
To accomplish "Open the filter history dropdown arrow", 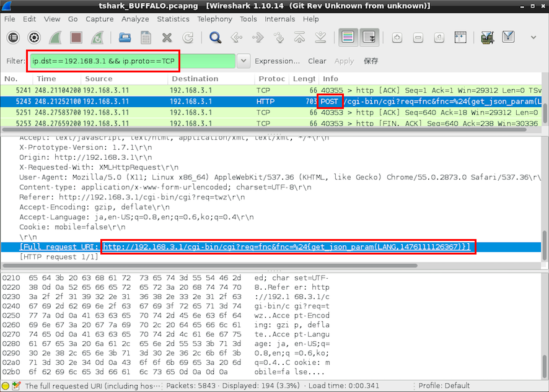I will point(244,61).
